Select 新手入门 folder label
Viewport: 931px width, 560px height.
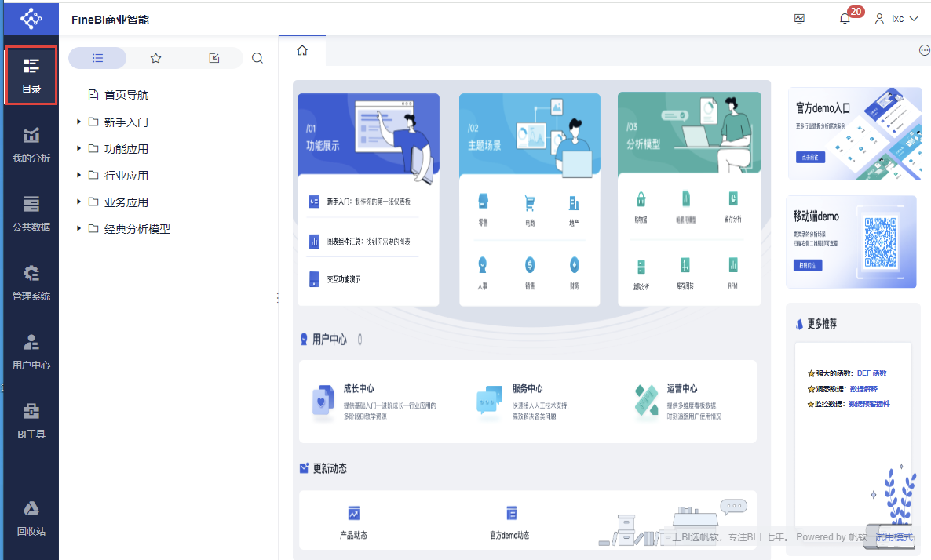126,122
